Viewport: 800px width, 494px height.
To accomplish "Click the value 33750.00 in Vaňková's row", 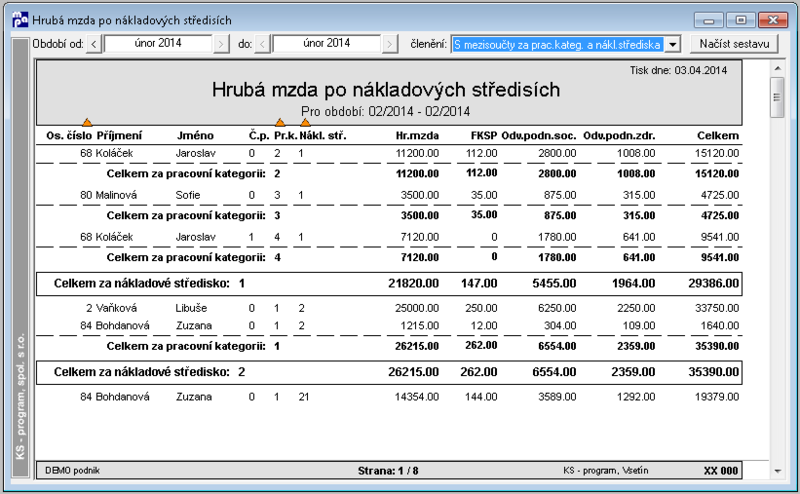I will pyautogui.click(x=717, y=308).
